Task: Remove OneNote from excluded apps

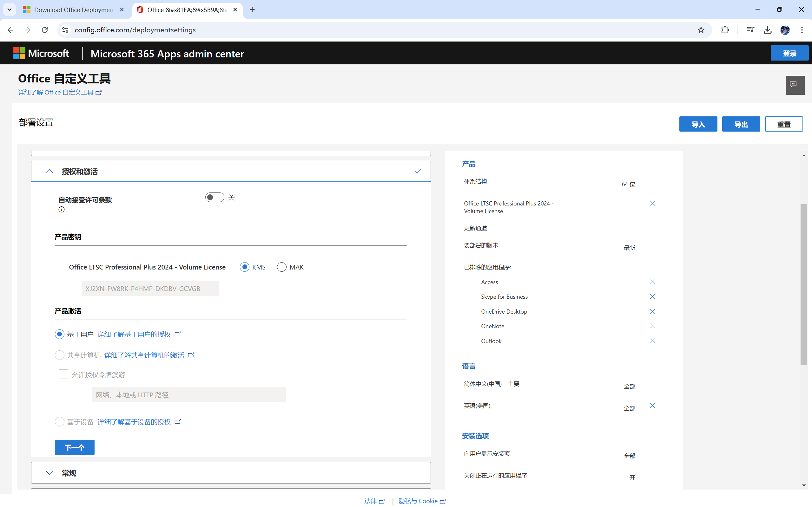Action: click(653, 326)
